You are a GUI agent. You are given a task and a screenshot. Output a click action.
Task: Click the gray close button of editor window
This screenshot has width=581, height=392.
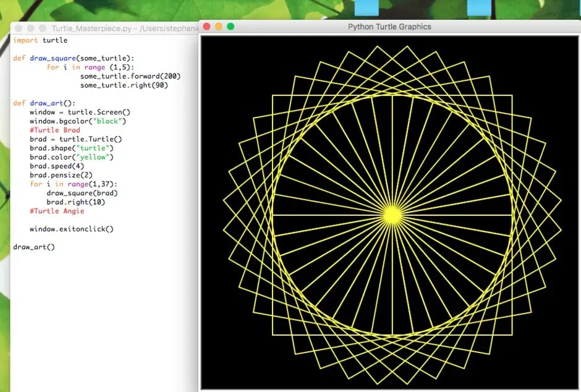[x=19, y=28]
